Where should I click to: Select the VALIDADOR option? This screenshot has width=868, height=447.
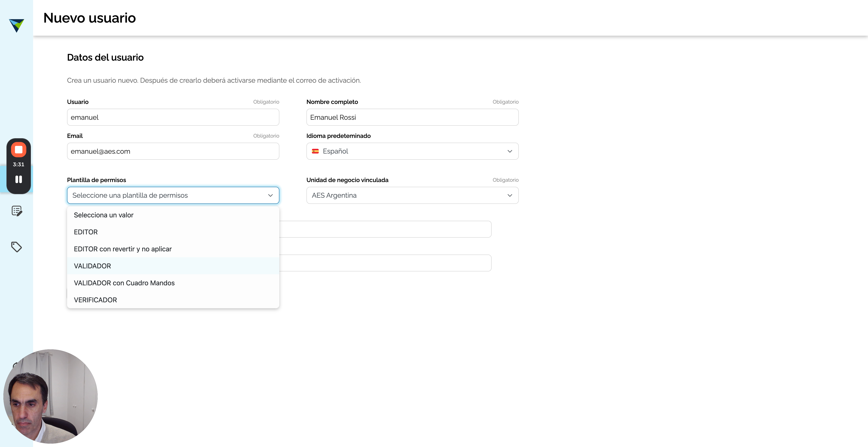[x=173, y=266]
